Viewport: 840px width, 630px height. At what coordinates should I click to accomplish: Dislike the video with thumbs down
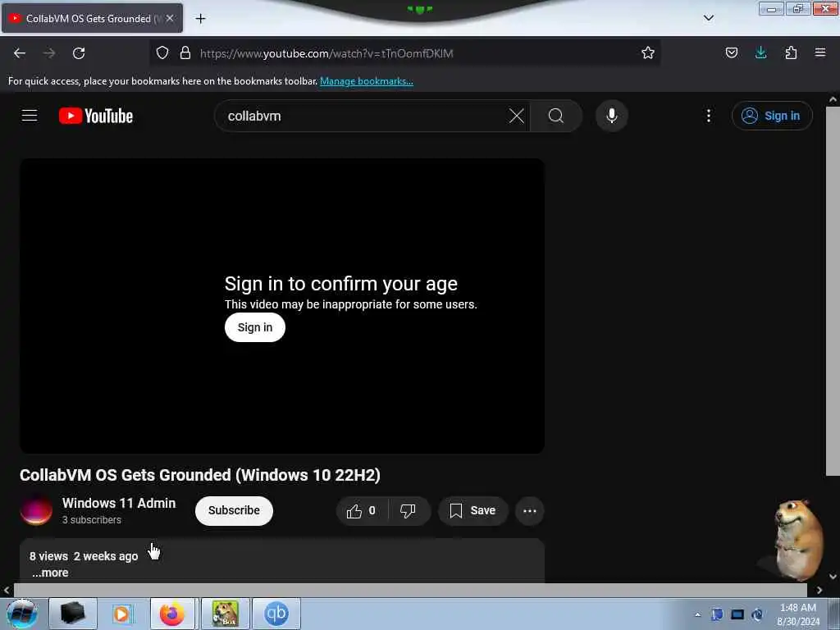409,511
